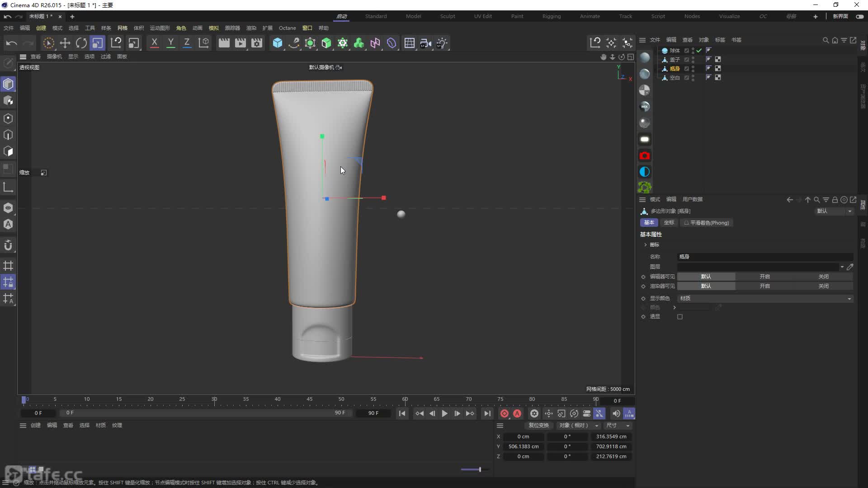The height and width of the screenshot is (488, 868).
Task: Open the 图层 layer dropdown arrow
Action: pyautogui.click(x=842, y=267)
